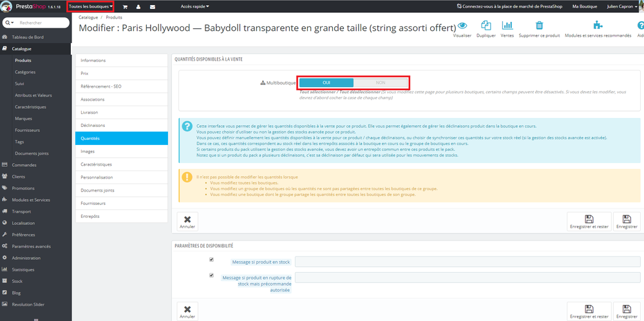The image size is (644, 321).
Task: Select the Informations tab
Action: coord(122,61)
